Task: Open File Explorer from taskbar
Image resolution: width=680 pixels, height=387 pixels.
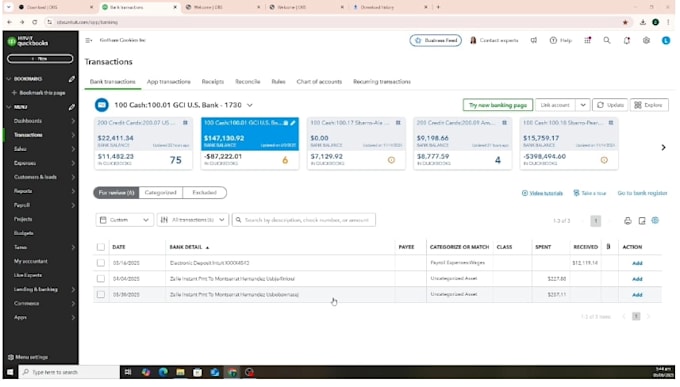Action: tap(180, 372)
